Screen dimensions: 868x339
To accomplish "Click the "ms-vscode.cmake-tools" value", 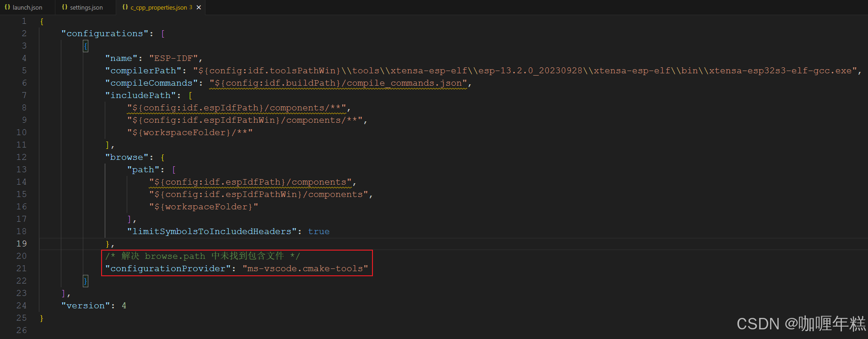I will [x=305, y=268].
